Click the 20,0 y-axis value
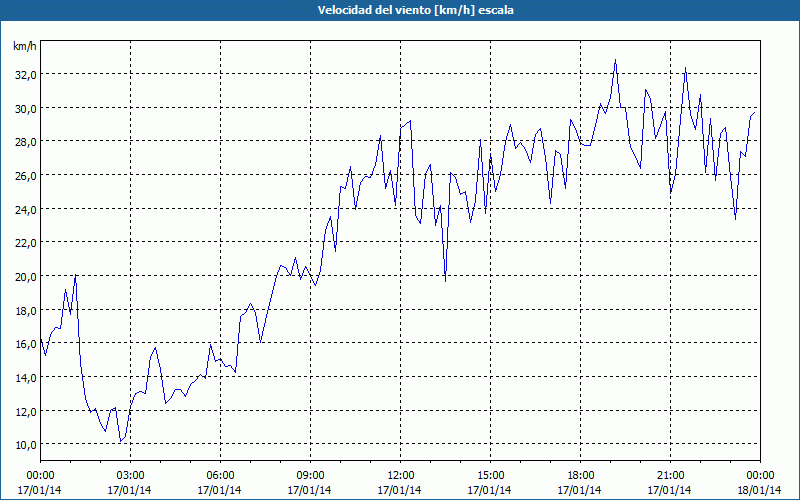This screenshot has height=500, width=800. point(26,277)
